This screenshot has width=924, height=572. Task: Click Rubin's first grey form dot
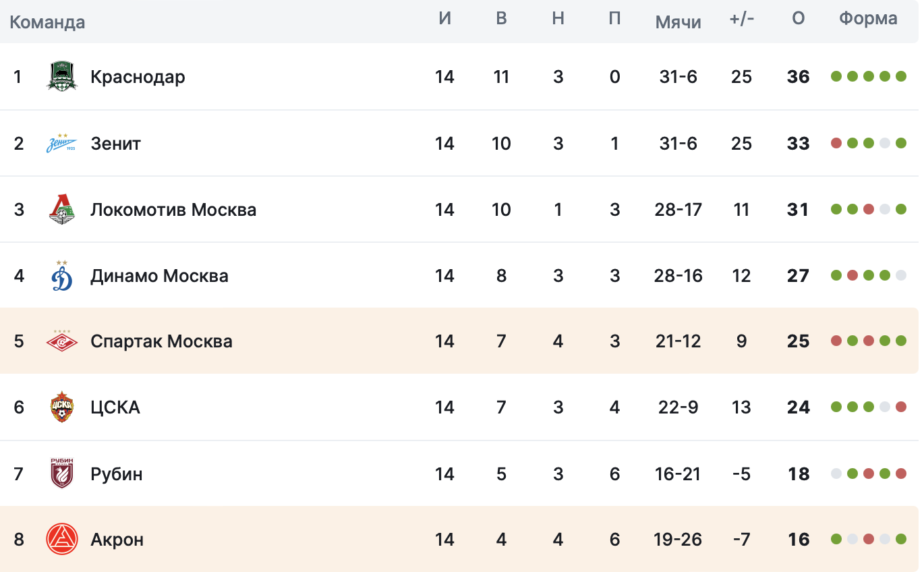coord(836,474)
